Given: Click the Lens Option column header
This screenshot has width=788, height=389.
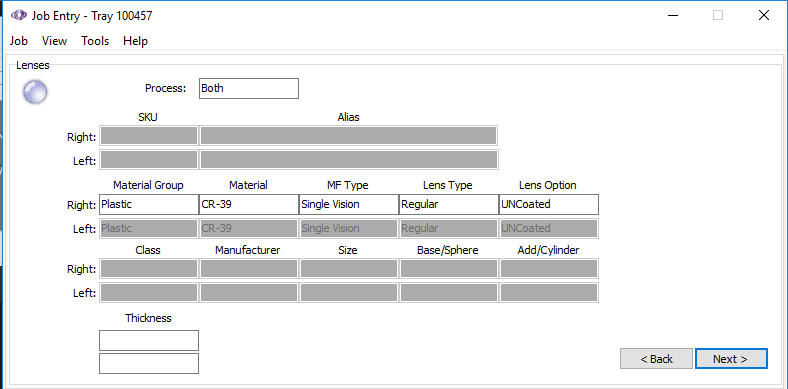Looking at the screenshot, I should pyautogui.click(x=548, y=185).
